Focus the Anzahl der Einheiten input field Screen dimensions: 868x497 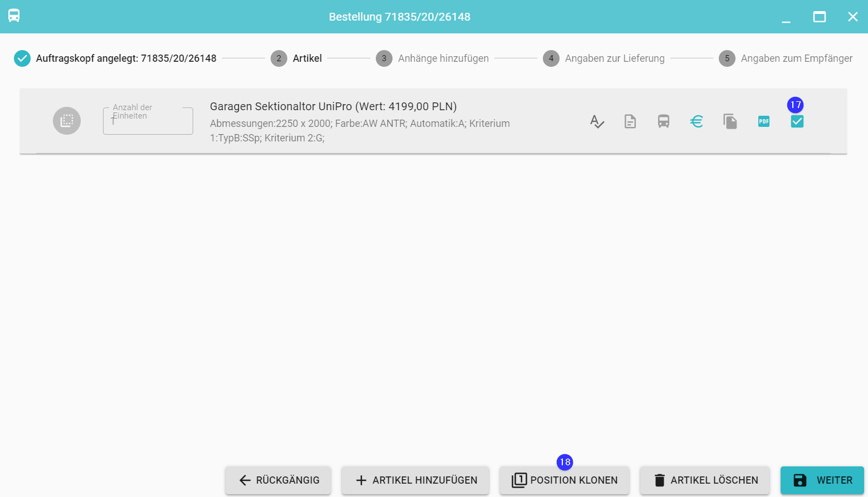[148, 121]
